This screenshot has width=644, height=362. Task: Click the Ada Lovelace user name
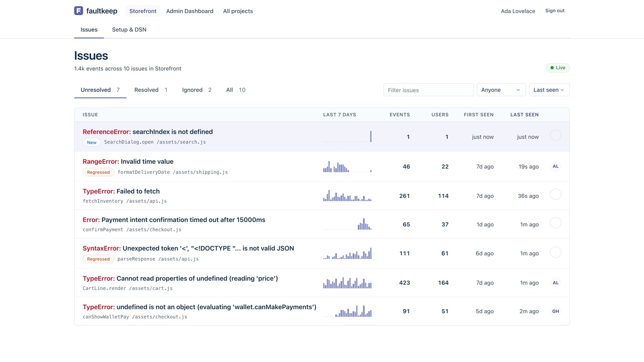click(518, 11)
